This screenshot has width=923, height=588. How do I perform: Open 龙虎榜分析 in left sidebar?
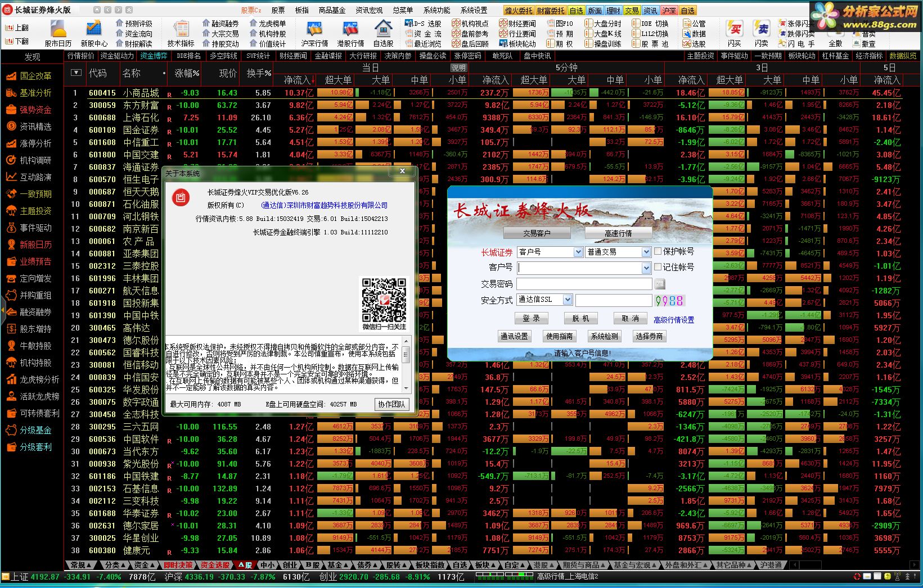click(33, 379)
